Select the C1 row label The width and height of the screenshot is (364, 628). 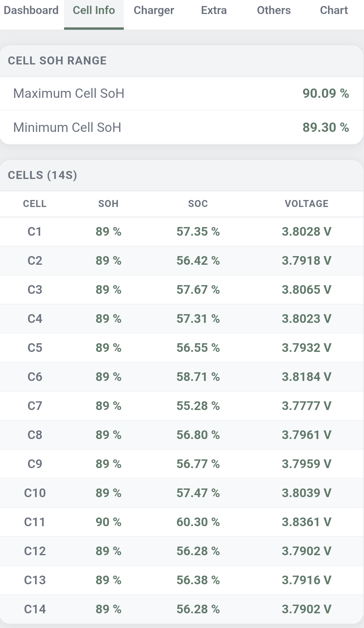coord(35,232)
